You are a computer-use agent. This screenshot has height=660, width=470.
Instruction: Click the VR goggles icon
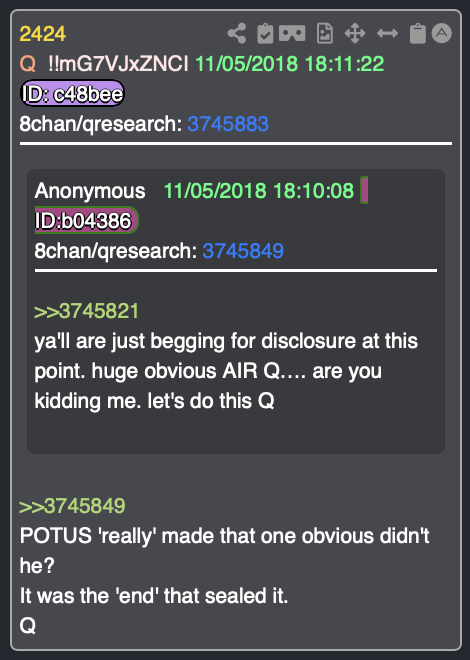292,33
